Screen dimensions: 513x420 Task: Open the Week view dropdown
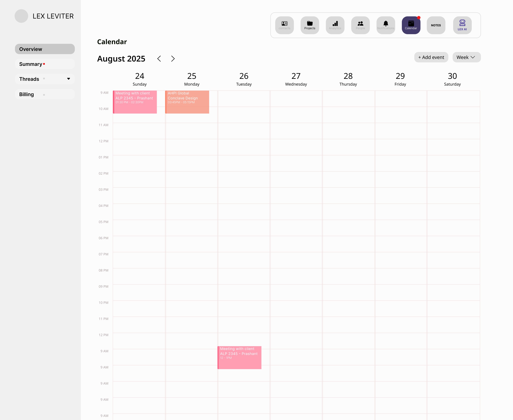tap(466, 57)
